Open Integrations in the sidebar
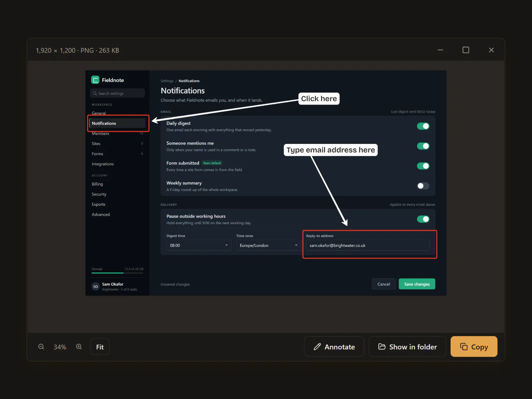 click(x=103, y=164)
